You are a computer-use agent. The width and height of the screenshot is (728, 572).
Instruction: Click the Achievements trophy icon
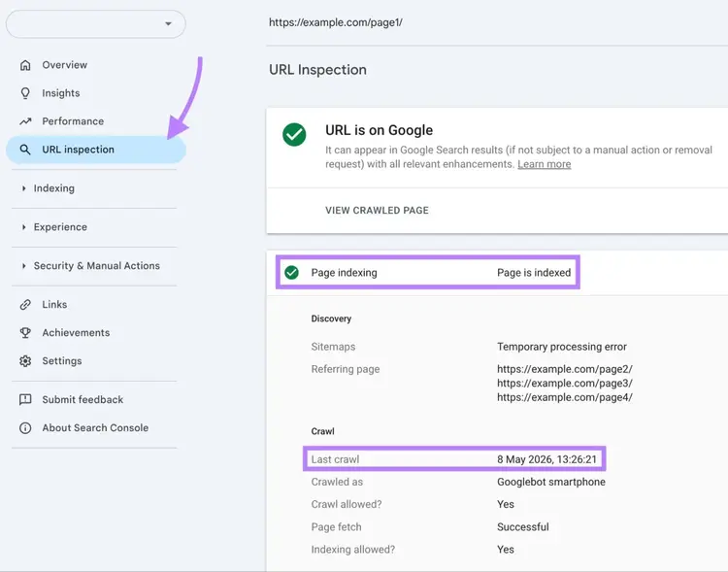tap(25, 333)
